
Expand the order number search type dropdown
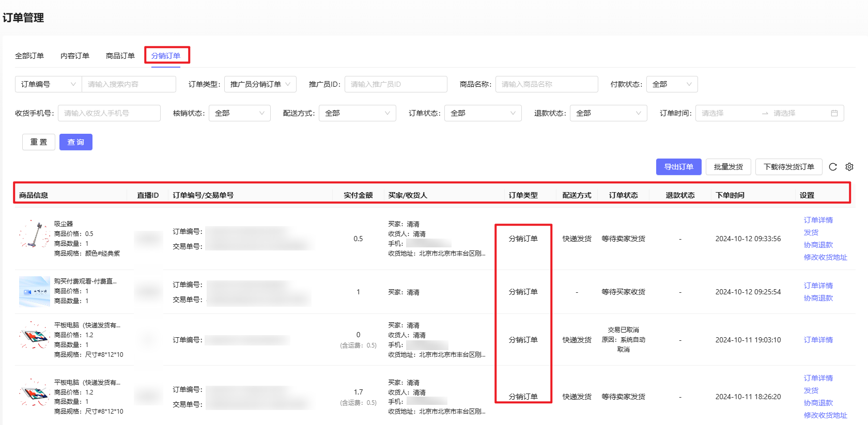(x=48, y=84)
